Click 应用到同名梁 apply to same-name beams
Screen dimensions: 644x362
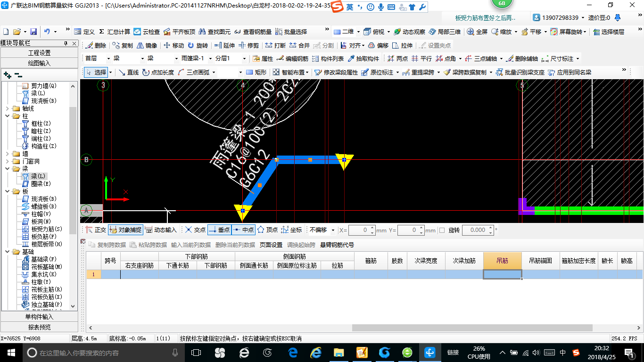pos(570,72)
